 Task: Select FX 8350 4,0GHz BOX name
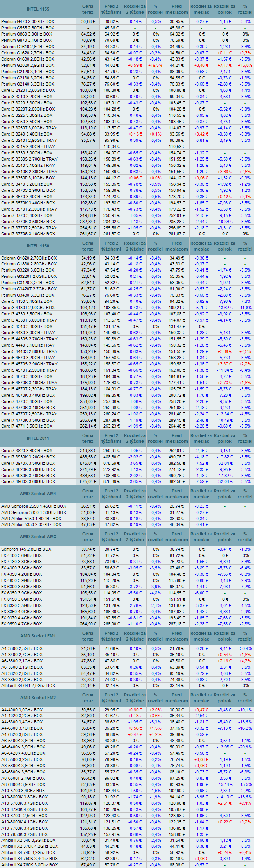pyautogui.click(x=21, y=612)
